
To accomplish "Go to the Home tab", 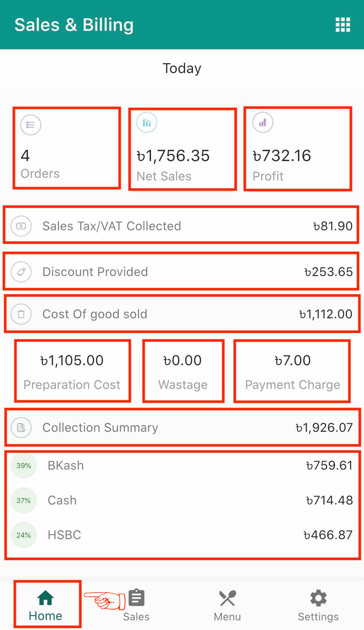I will 45,605.
